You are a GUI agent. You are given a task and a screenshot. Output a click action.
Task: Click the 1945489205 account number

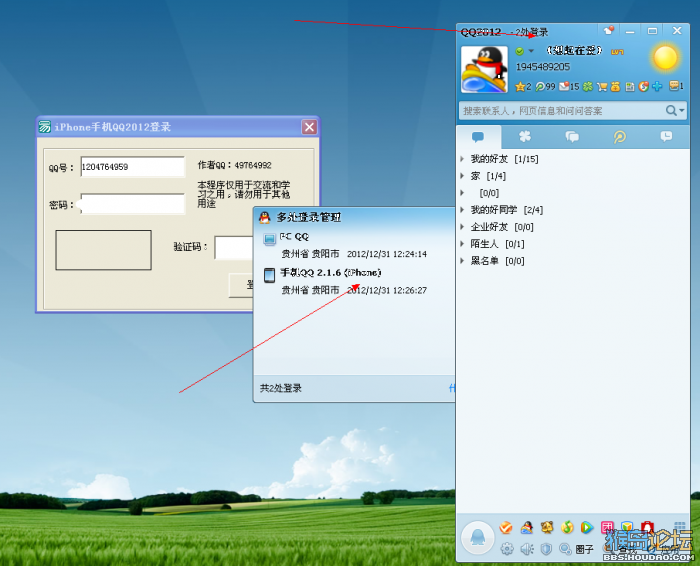[x=543, y=67]
